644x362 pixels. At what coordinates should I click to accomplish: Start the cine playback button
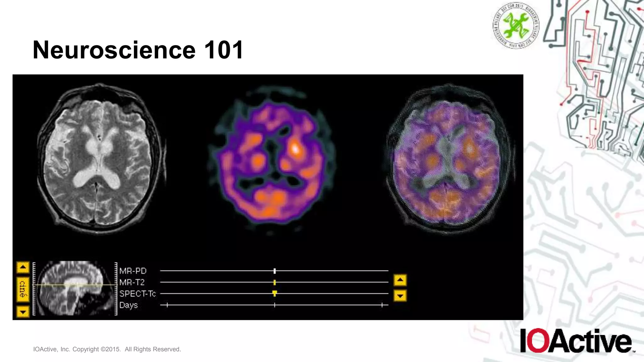pos(23,289)
